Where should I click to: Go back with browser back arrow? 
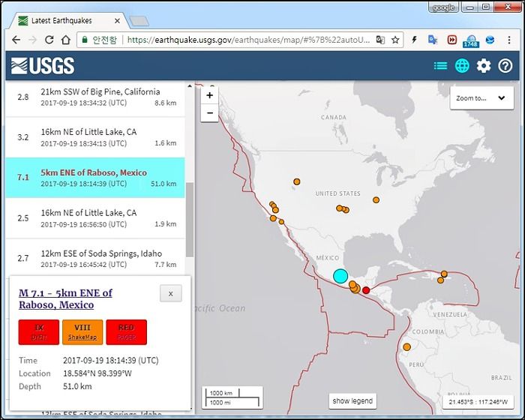16,40
